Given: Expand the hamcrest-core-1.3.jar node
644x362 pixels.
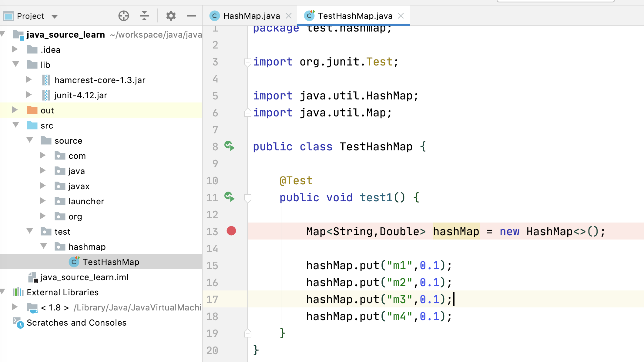Looking at the screenshot, I should (x=29, y=80).
